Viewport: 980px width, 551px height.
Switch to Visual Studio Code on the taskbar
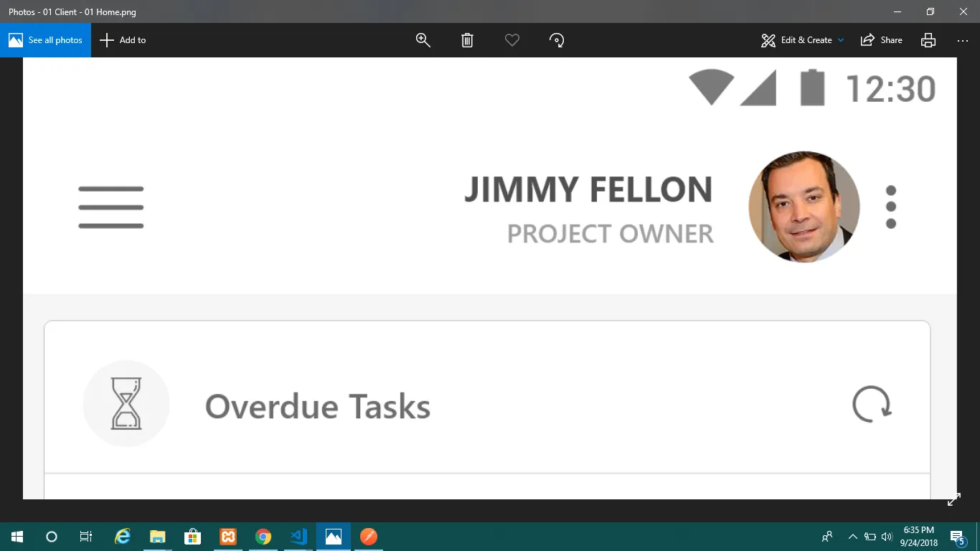coord(298,537)
